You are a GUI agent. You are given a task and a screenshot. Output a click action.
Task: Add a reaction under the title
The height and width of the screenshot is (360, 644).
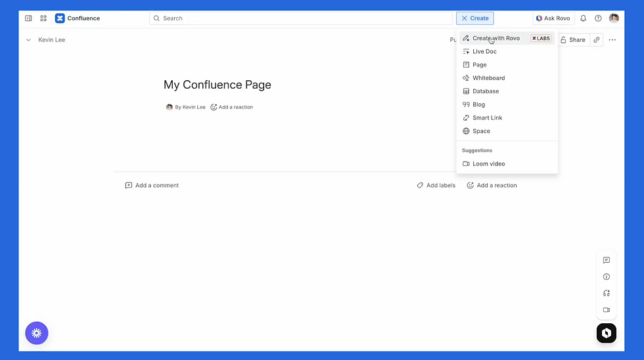pyautogui.click(x=231, y=107)
